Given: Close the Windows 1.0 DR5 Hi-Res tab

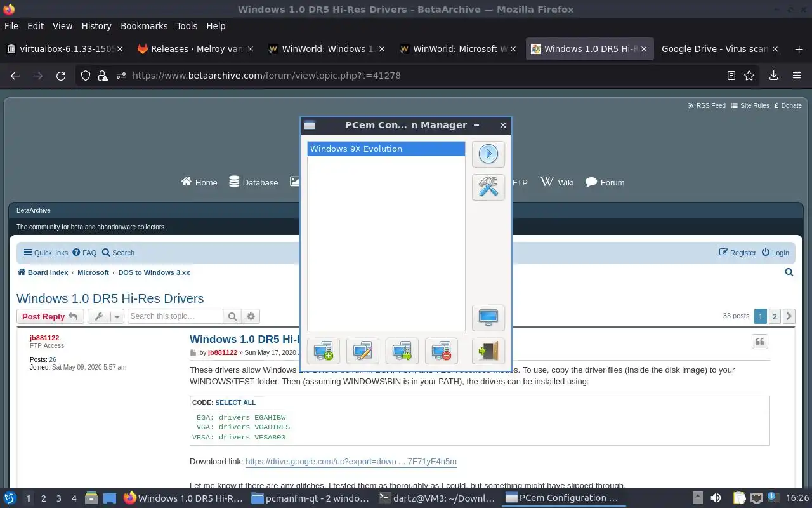Looking at the screenshot, I should (x=644, y=49).
